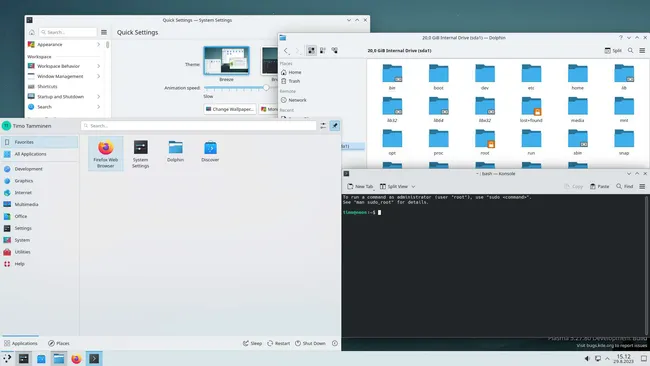
Task: Click Split in Dolphin toolbar
Action: pos(613,51)
